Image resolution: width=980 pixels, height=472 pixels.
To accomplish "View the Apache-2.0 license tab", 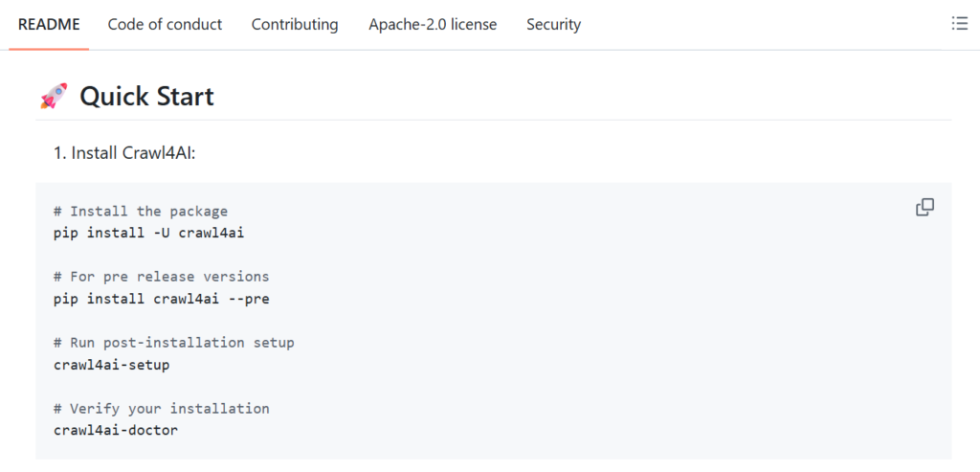I will [433, 24].
